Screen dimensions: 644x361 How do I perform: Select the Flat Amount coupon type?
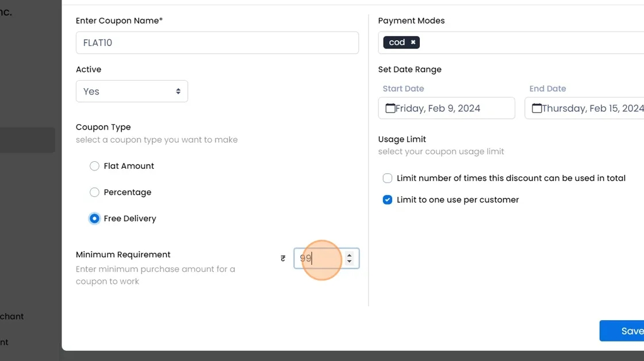tap(95, 166)
